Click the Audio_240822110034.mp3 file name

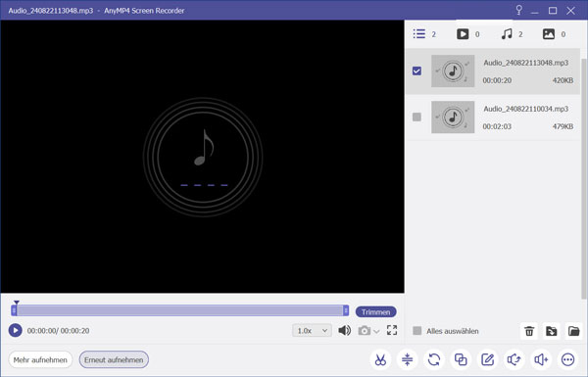[525, 109]
